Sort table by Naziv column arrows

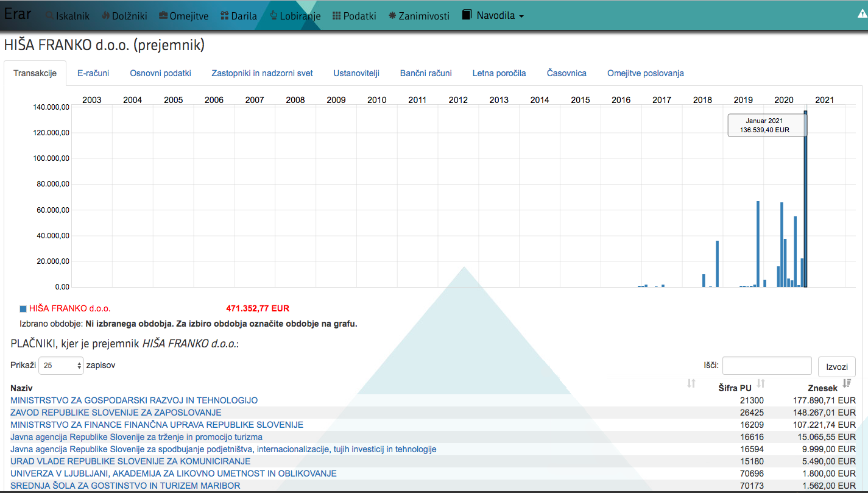tap(691, 383)
